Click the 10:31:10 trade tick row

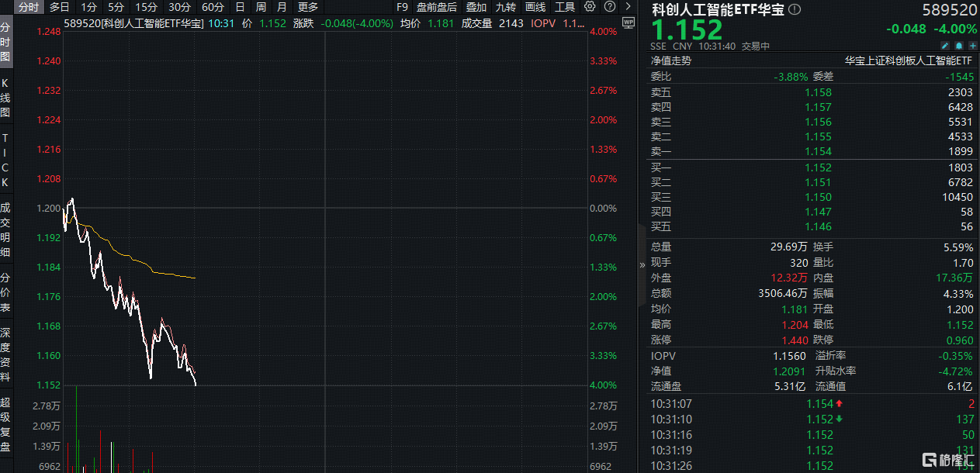[x=813, y=419]
